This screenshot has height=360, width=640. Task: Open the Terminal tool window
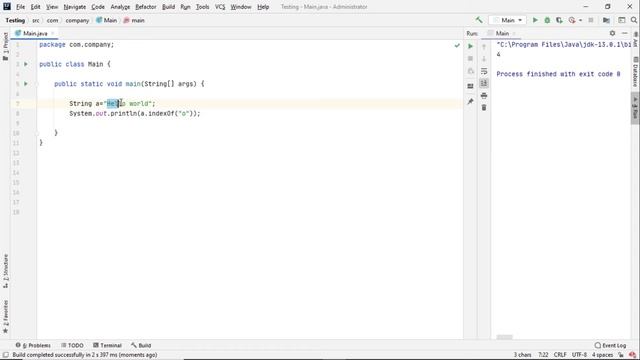(107, 345)
